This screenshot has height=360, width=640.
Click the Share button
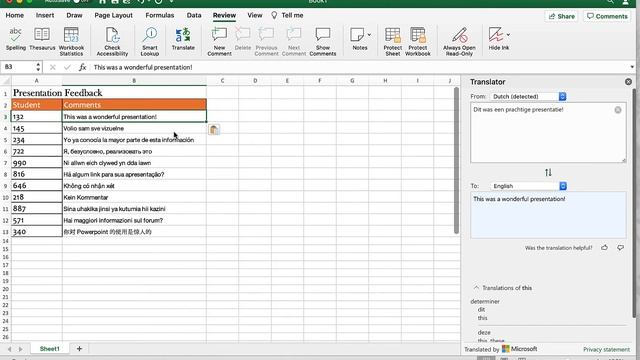(x=562, y=16)
